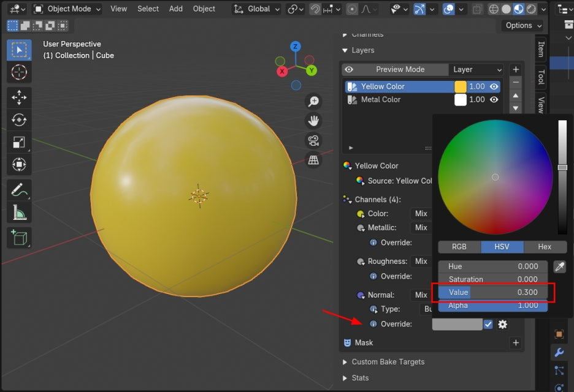Select solid viewport shading
Image resolution: width=574 pixels, height=392 pixels.
tap(506, 9)
